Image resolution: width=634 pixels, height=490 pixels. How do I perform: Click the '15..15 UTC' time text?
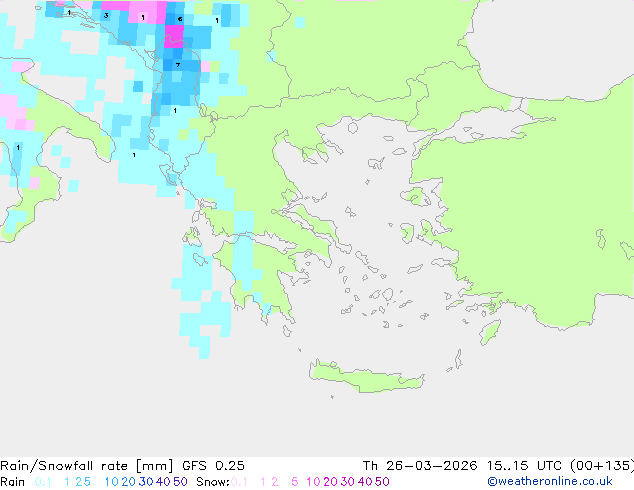pyautogui.click(x=524, y=466)
